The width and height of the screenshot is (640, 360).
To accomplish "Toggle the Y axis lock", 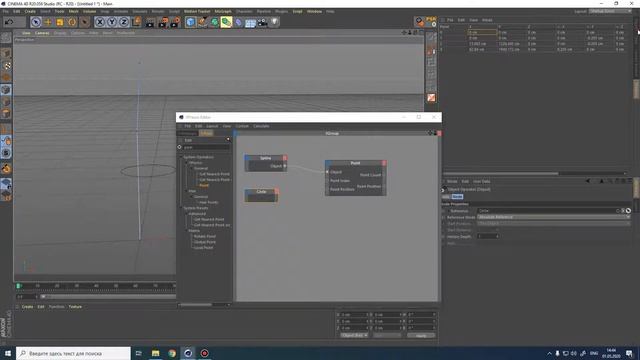I will [x=111, y=22].
